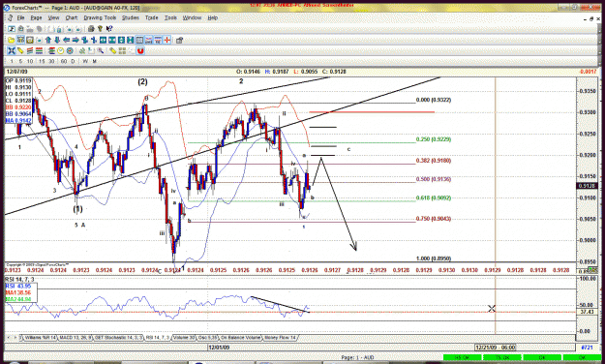Switch chart to 30-minute interval
Image resolution: width=605 pixels, height=364 pixels.
click(51, 61)
